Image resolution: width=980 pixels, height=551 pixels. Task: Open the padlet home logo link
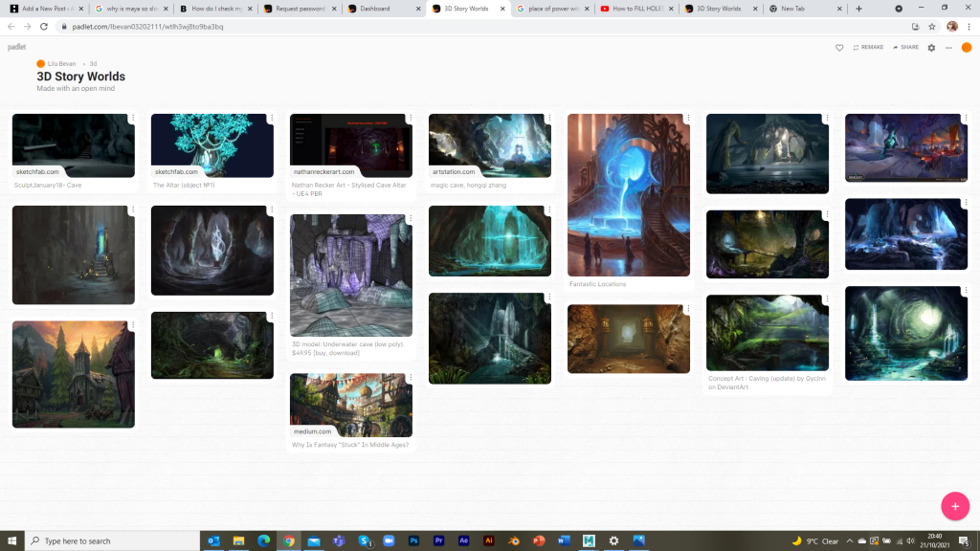tap(17, 47)
